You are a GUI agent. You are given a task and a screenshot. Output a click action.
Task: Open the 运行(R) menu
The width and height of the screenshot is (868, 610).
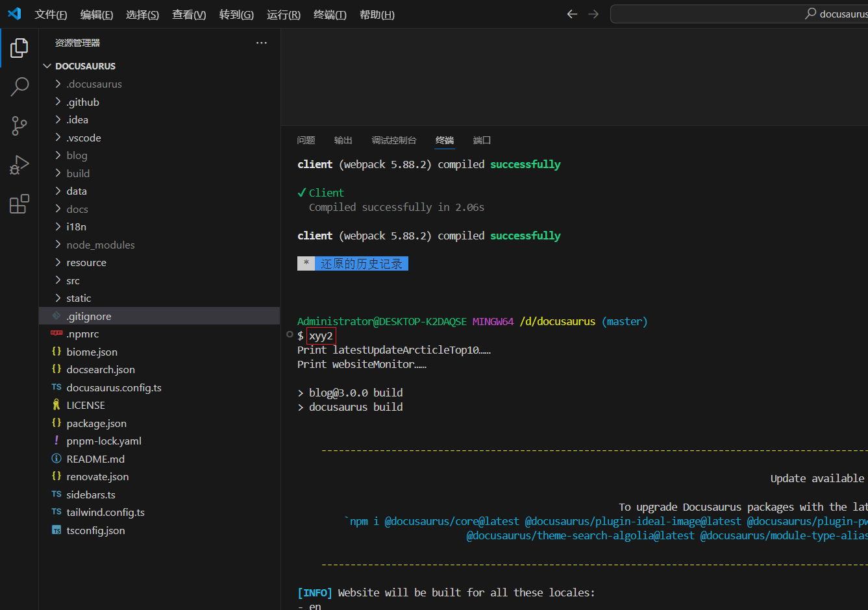pyautogui.click(x=284, y=14)
